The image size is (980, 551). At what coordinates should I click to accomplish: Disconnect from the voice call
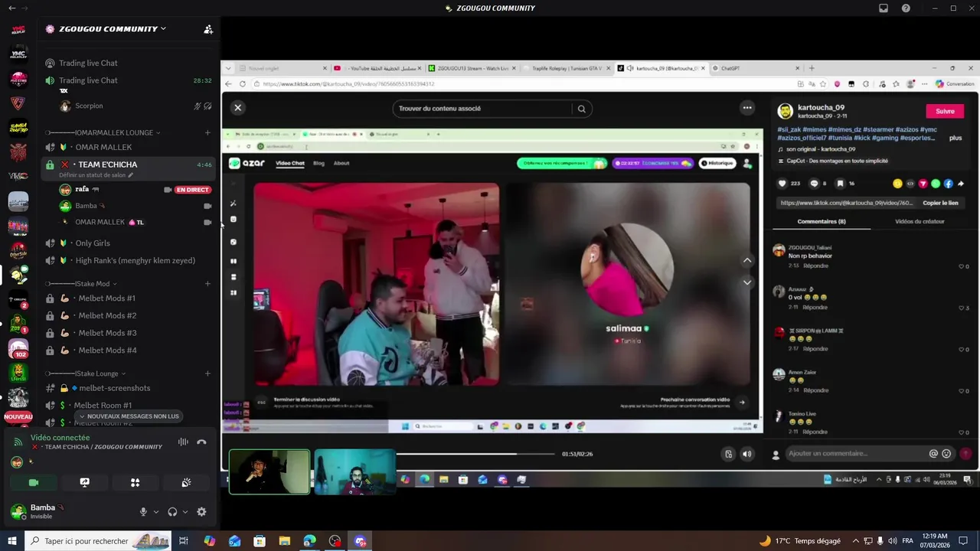(x=201, y=442)
